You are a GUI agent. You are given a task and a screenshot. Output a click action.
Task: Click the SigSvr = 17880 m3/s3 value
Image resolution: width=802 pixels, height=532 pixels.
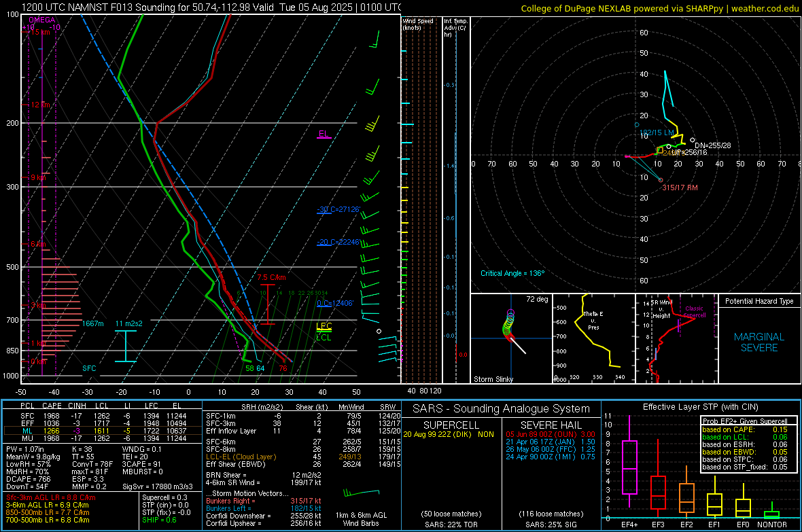[x=158, y=486]
